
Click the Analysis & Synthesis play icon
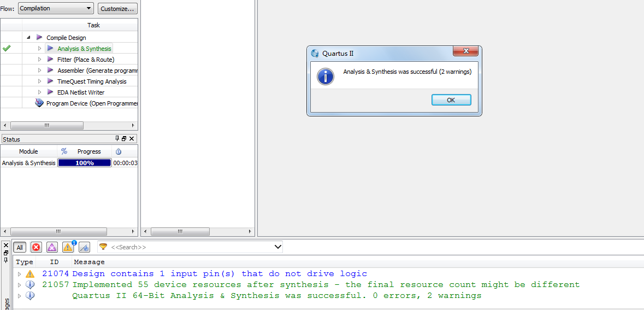click(x=50, y=49)
